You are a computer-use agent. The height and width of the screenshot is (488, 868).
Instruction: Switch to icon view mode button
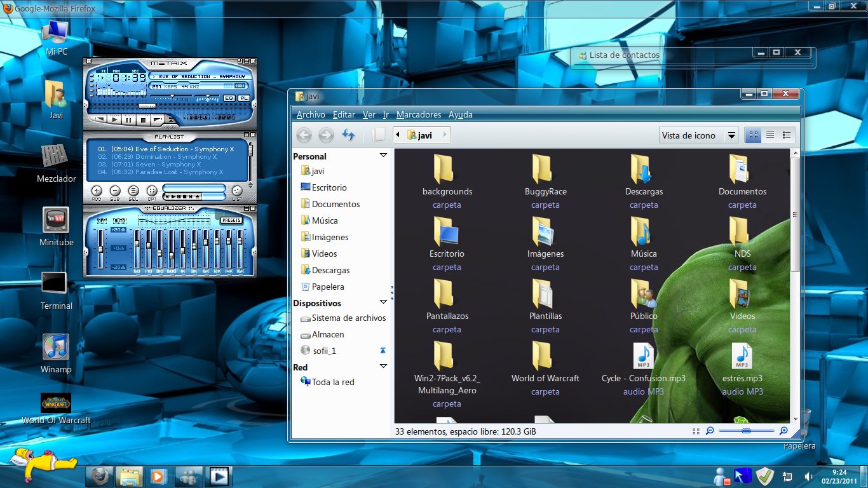pos(753,135)
